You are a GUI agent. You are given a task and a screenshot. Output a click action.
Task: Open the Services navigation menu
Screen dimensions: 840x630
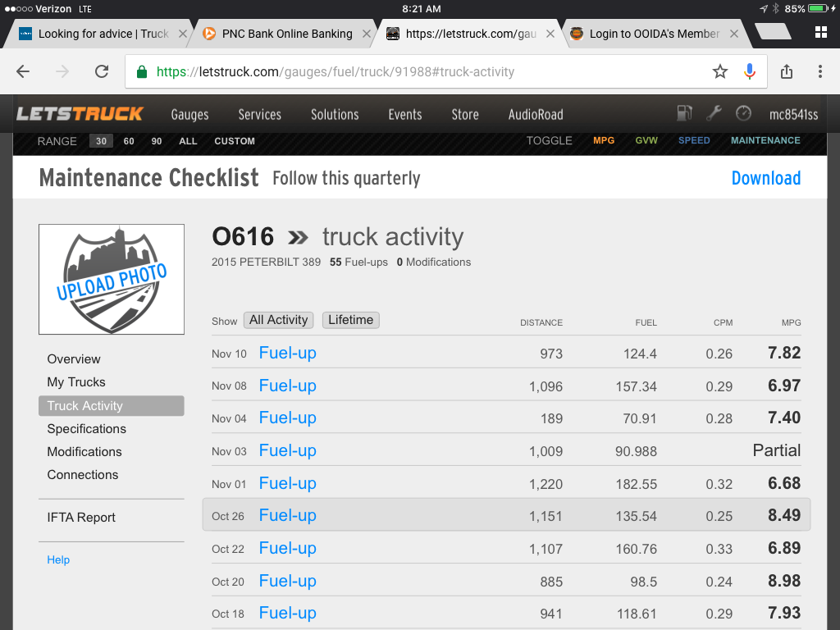pos(259,114)
